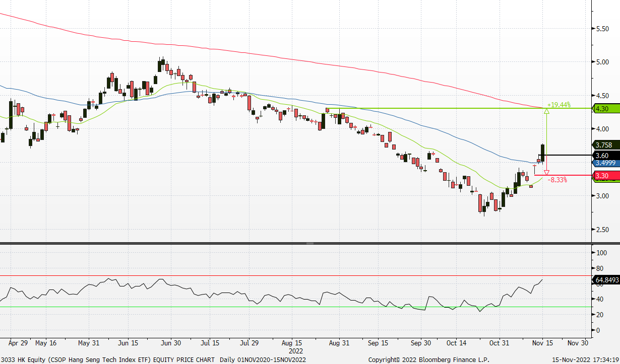Click the 2022 year label under the date axis
Viewport: 620px width, 364px height.
[296, 350]
